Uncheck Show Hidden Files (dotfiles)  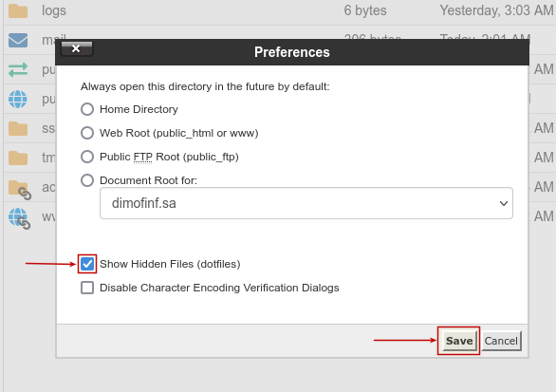[87, 264]
